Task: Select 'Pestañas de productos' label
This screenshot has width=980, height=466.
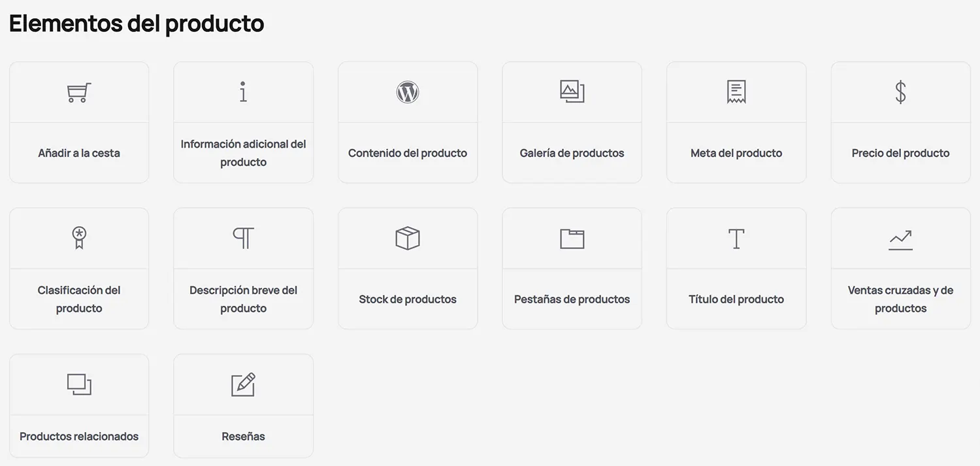Action: click(572, 299)
